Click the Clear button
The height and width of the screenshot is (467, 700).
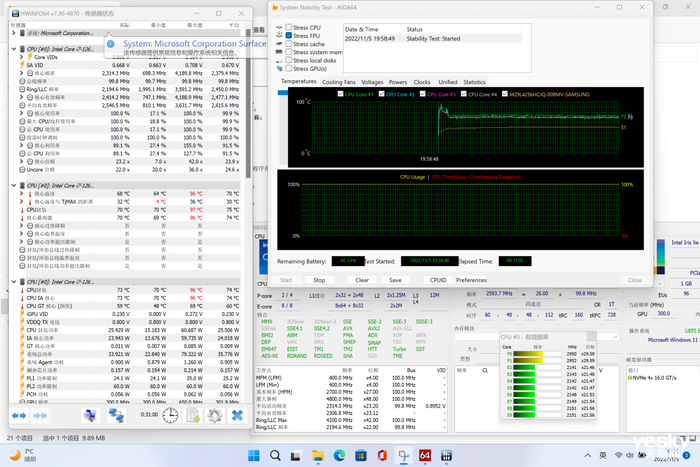(x=362, y=280)
